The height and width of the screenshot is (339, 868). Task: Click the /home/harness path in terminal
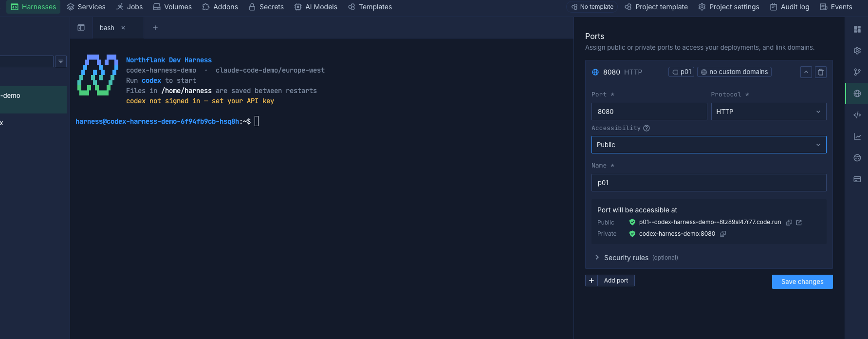tap(186, 91)
